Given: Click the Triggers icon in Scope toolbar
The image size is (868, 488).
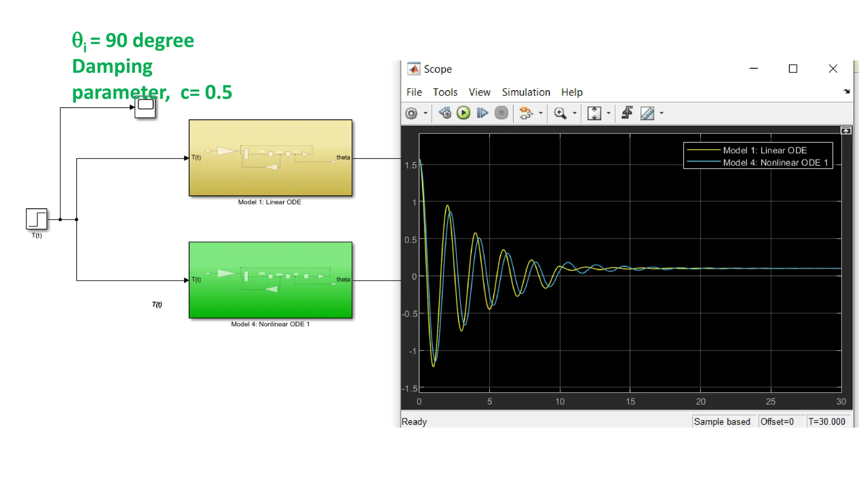Looking at the screenshot, I should click(627, 113).
